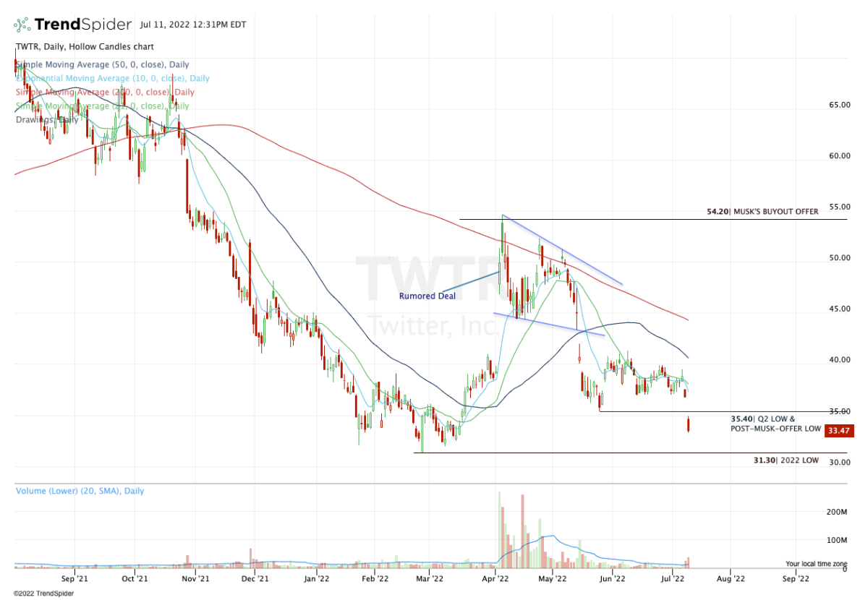Click the TrendSpider logo icon
Image resolution: width=868 pixels, height=600 pixels.
click(x=23, y=25)
